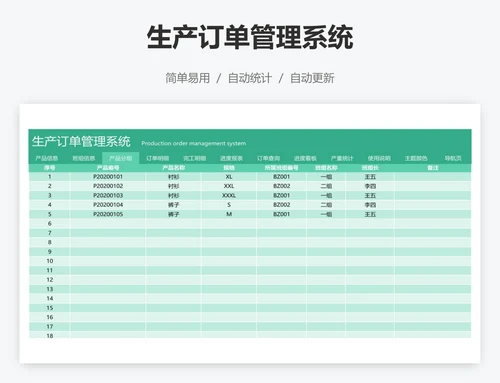Select BZ001 cell in row 5
Image resolution: width=500 pixels, height=383 pixels.
coord(282,214)
